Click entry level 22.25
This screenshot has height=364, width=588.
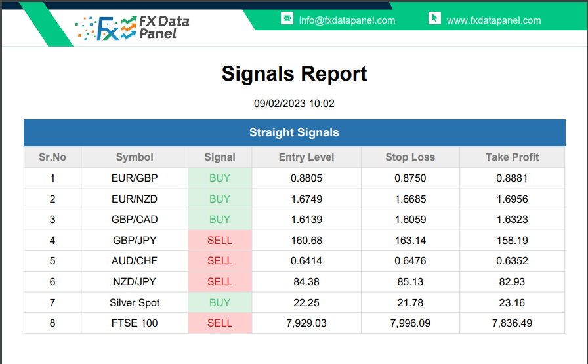306,302
